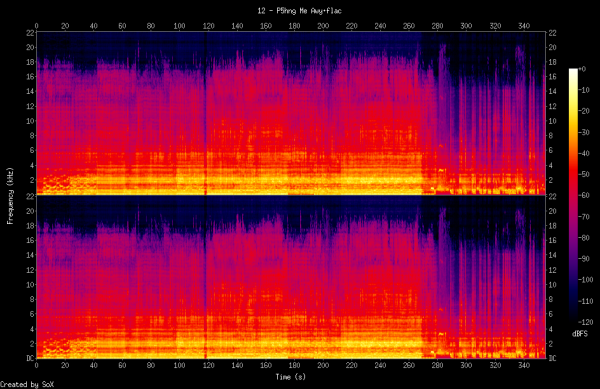Screen dimensions: 600x389
Task: Click the dark vertical gap near 118 s in upper channel
Action: 205,113
